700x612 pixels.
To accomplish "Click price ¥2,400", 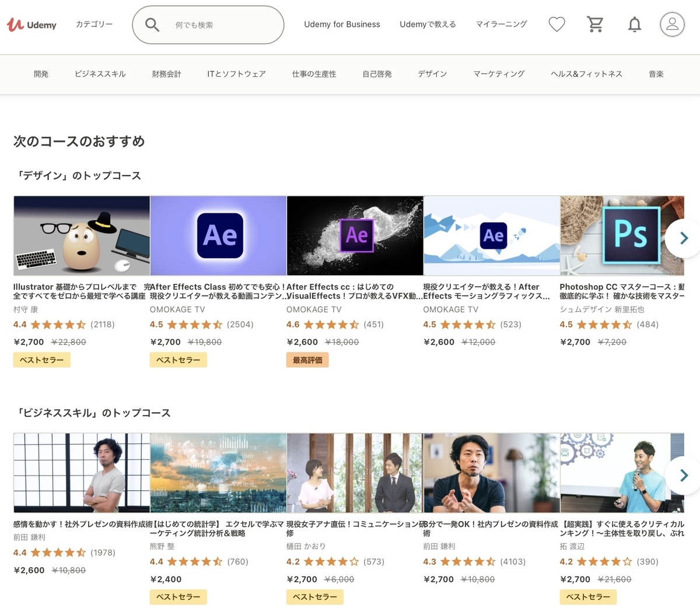I will [166, 579].
